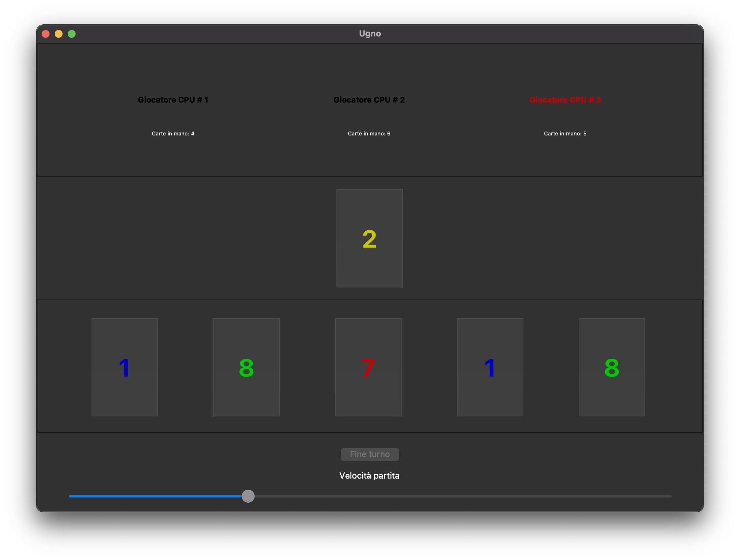
Task: Click CPU 1's 'Carte in mano: 4' text
Action: pyautogui.click(x=173, y=133)
